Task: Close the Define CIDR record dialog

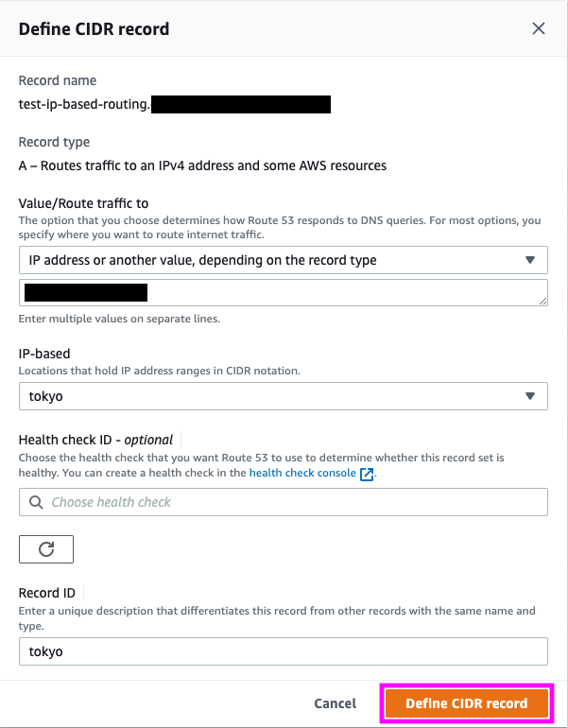Action: (x=539, y=28)
